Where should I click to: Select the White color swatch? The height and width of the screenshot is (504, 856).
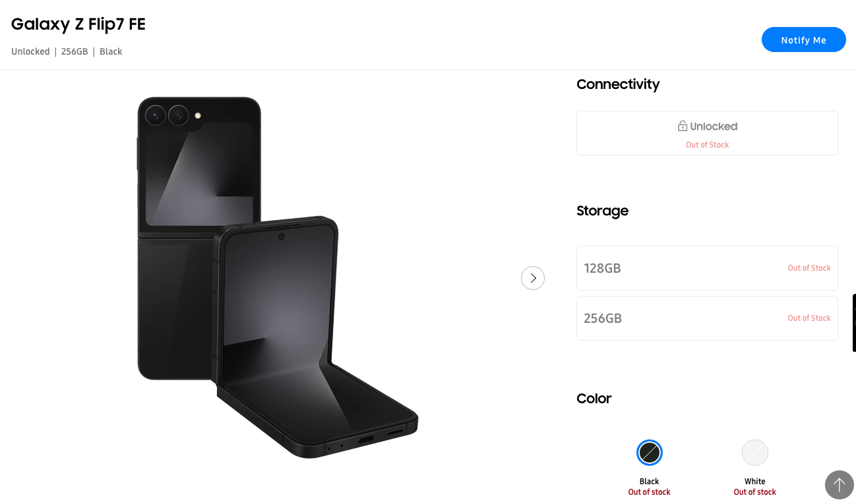[x=755, y=453]
